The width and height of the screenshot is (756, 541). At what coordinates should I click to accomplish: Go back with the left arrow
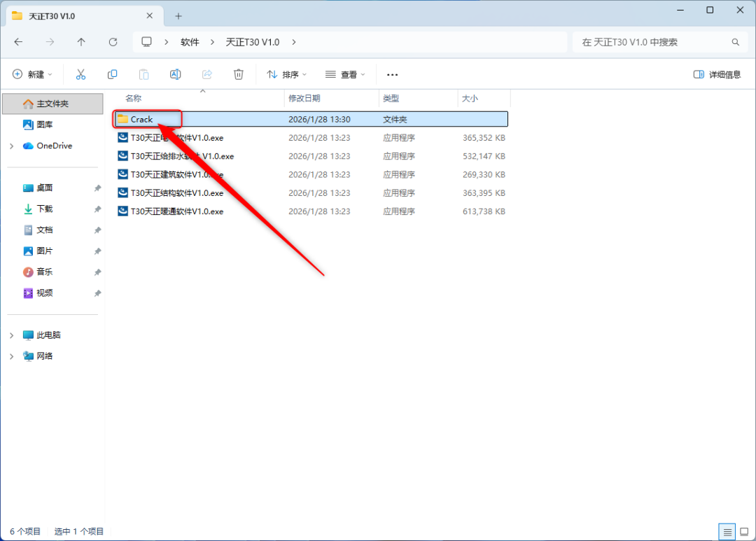coord(18,42)
